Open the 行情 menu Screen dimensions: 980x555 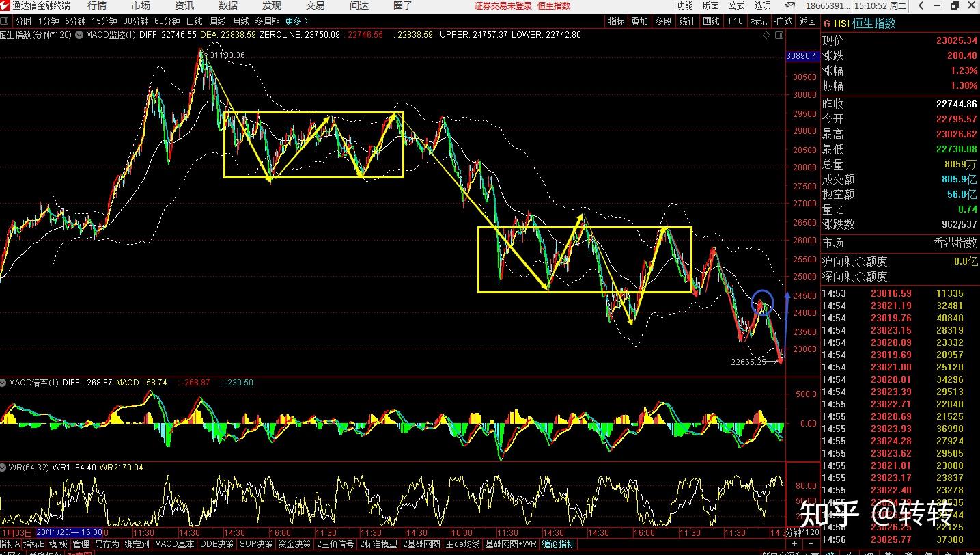[97, 5]
